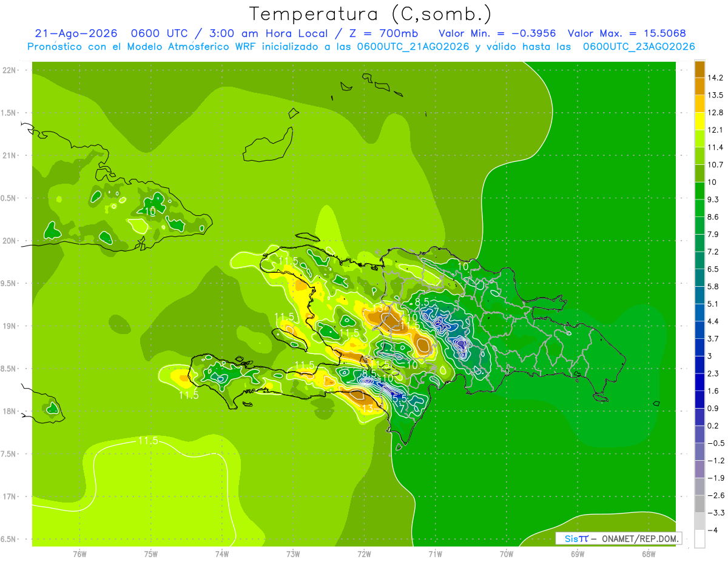This screenshot has height=562, width=728.
Task: Click the 68W longitude axis label
Action: 649,554
